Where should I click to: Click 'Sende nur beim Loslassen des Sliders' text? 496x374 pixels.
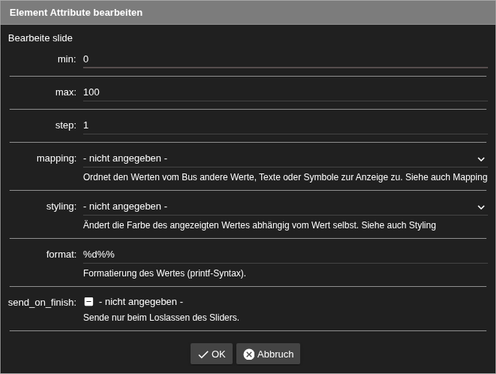[161, 318]
